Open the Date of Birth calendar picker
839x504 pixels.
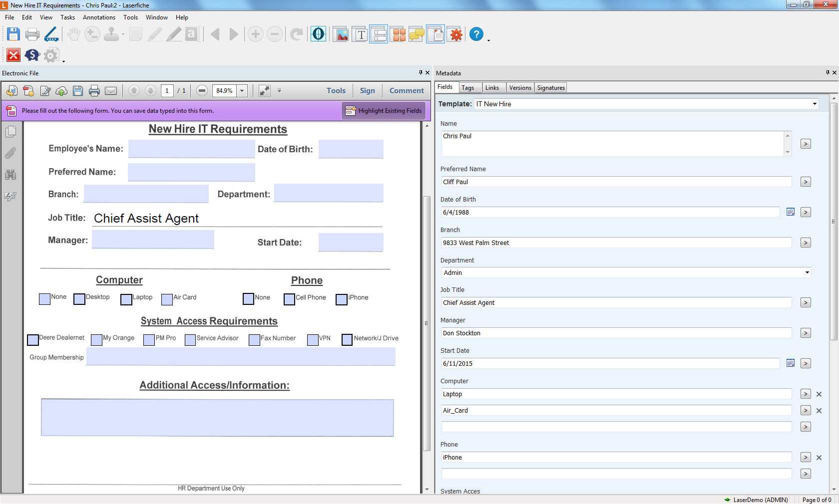790,212
